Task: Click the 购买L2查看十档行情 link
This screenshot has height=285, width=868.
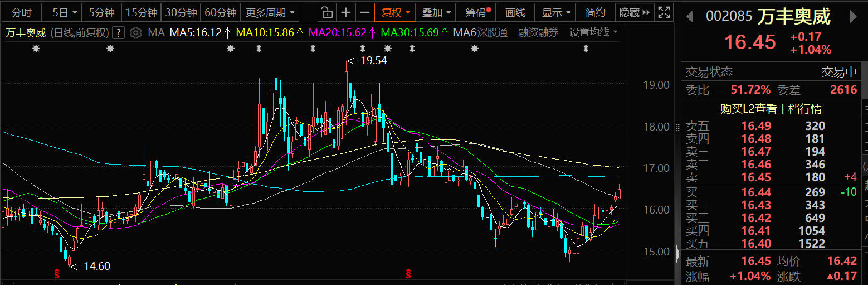Action: pyautogui.click(x=771, y=109)
